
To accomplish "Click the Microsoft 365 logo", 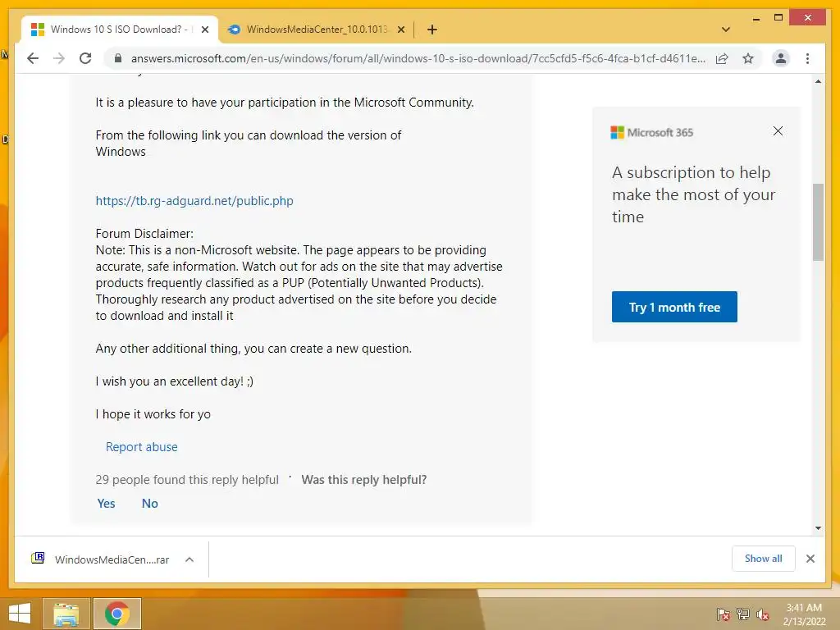I will click(x=651, y=132).
